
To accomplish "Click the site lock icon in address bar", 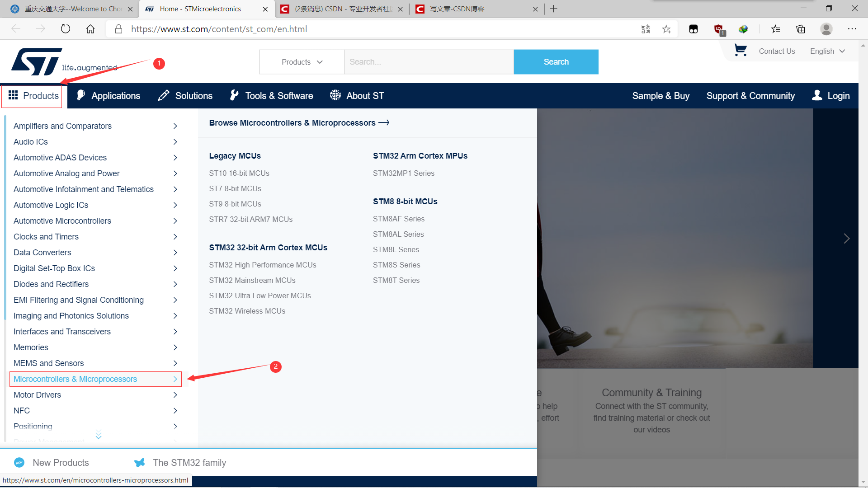I will [119, 29].
